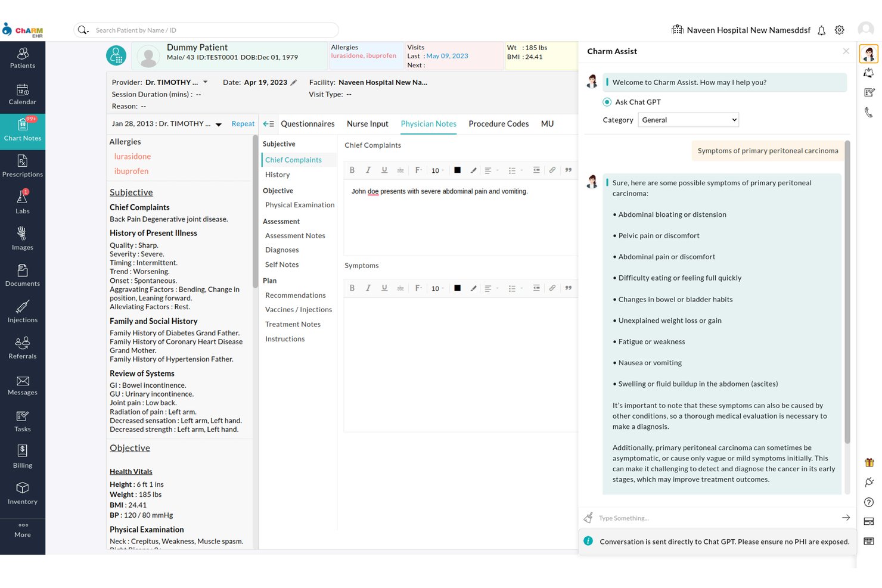Open Billing in the sidebar
The height and width of the screenshot is (588, 882).
[23, 458]
